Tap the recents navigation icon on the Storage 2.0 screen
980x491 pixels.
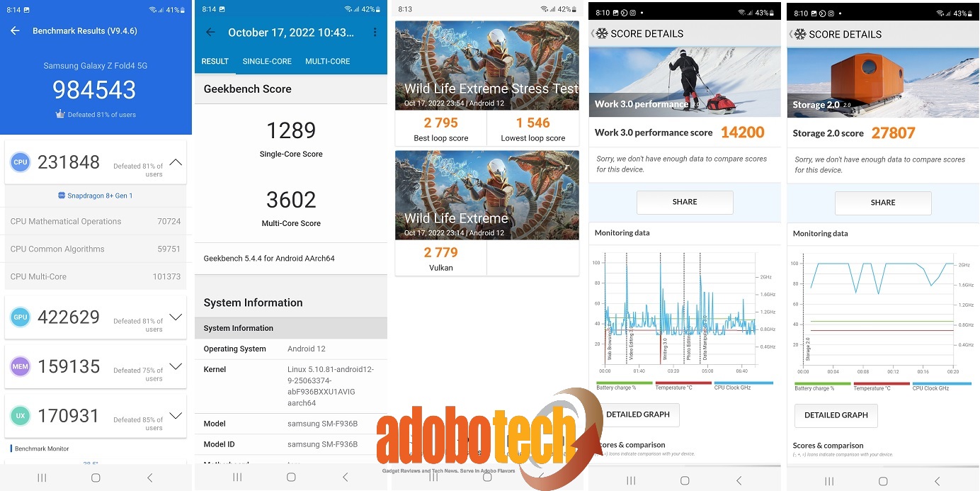pyautogui.click(x=829, y=481)
